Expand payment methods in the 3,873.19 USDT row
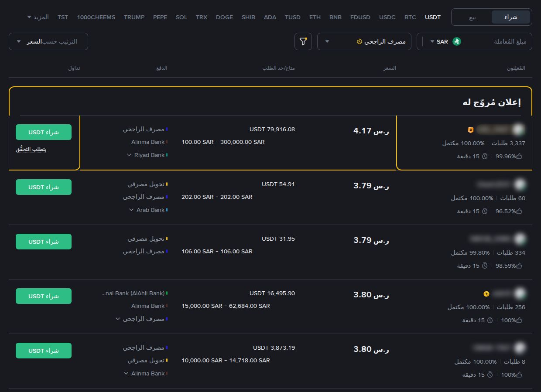 tap(126, 373)
